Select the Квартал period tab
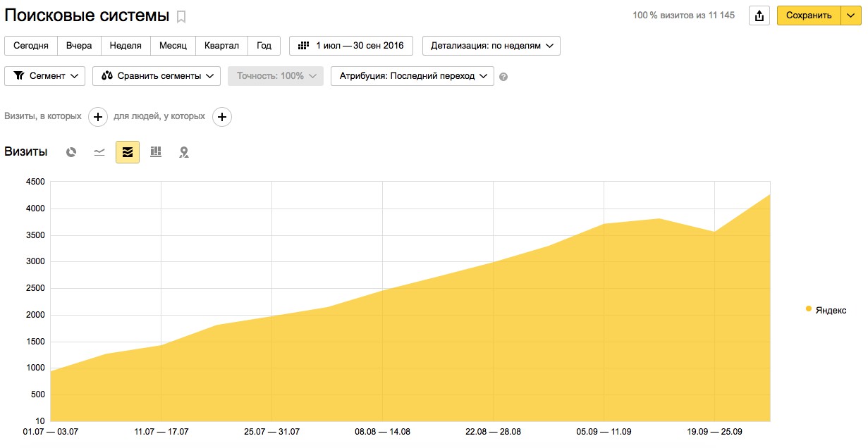This screenshot has width=868, height=448. click(x=221, y=46)
